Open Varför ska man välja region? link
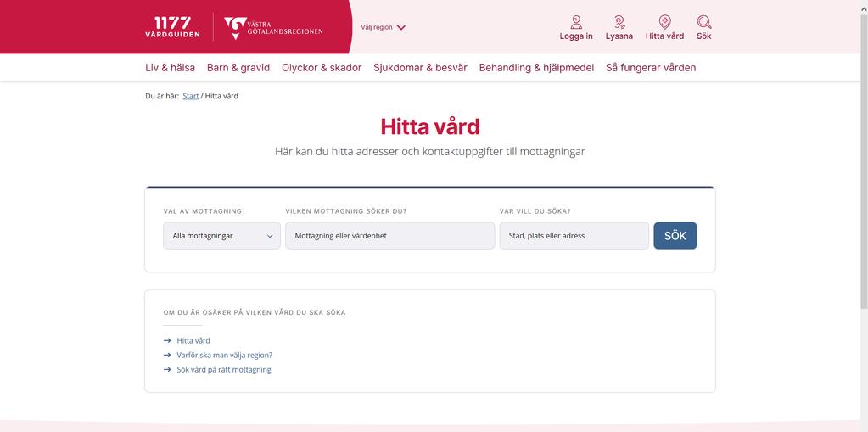Image resolution: width=868 pixels, height=432 pixels. click(x=218, y=355)
